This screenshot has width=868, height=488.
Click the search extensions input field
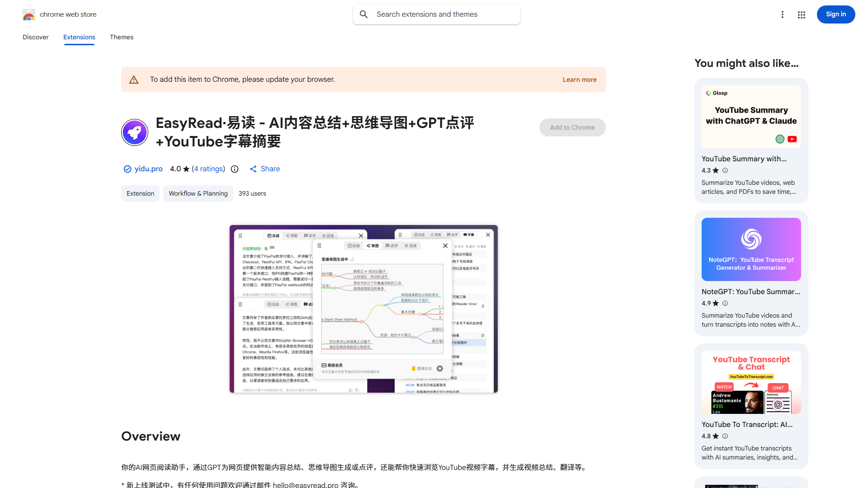436,14
